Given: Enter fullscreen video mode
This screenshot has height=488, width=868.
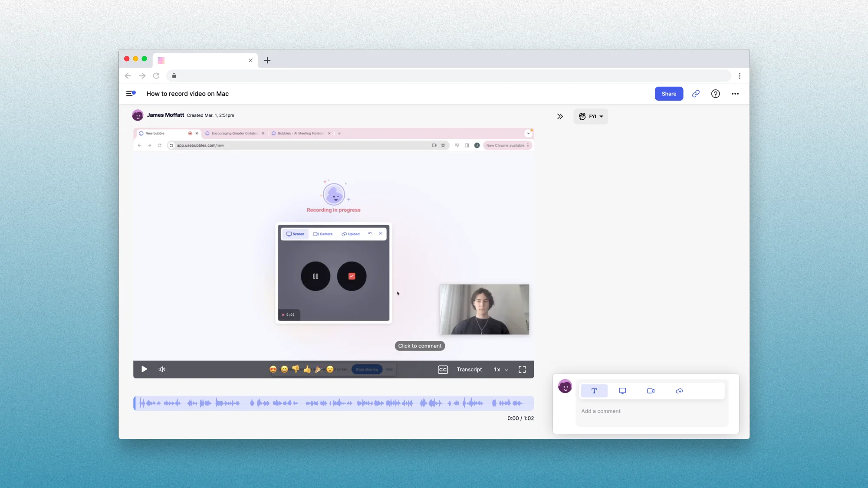Looking at the screenshot, I should click(522, 370).
